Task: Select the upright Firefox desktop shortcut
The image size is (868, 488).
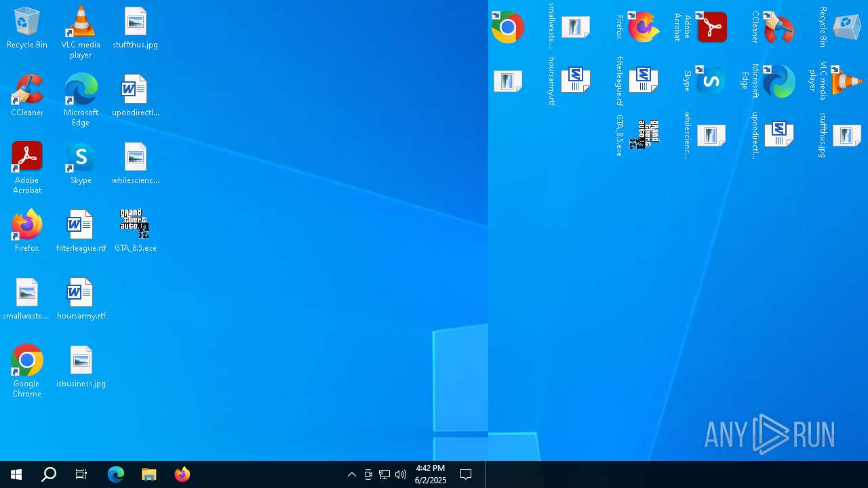Action: 27,232
